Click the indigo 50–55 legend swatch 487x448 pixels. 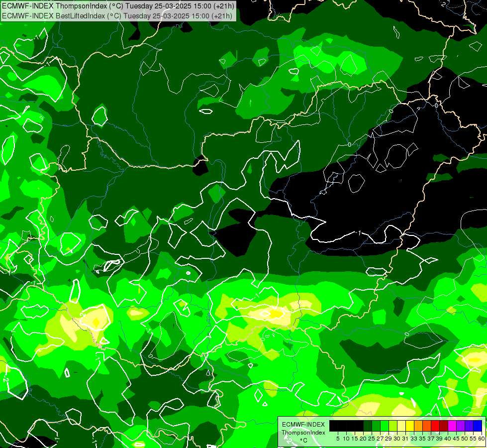[x=469, y=426]
